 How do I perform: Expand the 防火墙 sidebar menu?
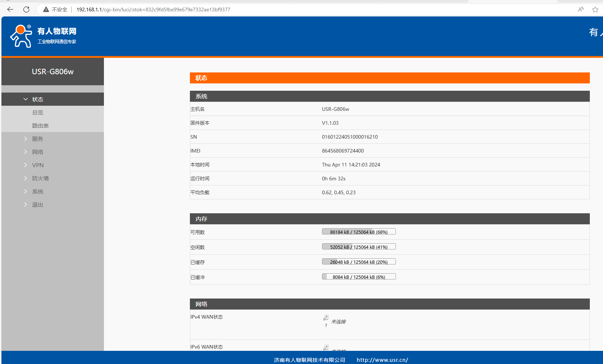(40, 178)
